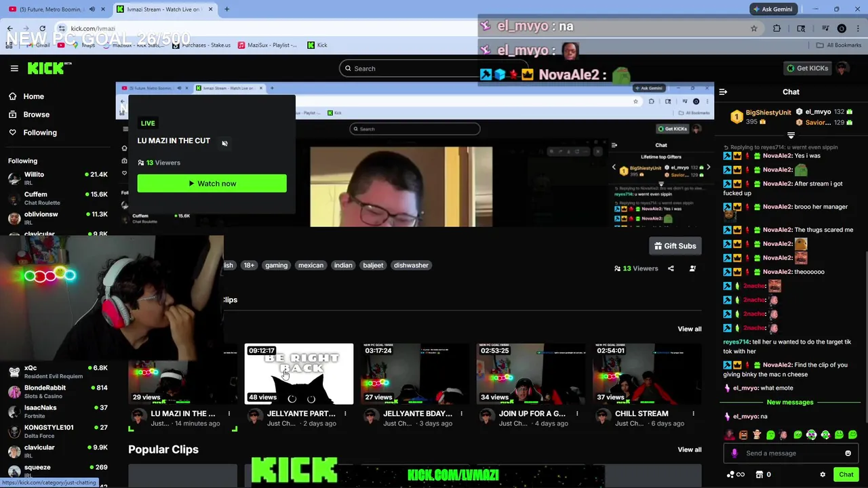Screen dimensions: 868x488
Task: Open the chat shop icon
Action: 759,474
